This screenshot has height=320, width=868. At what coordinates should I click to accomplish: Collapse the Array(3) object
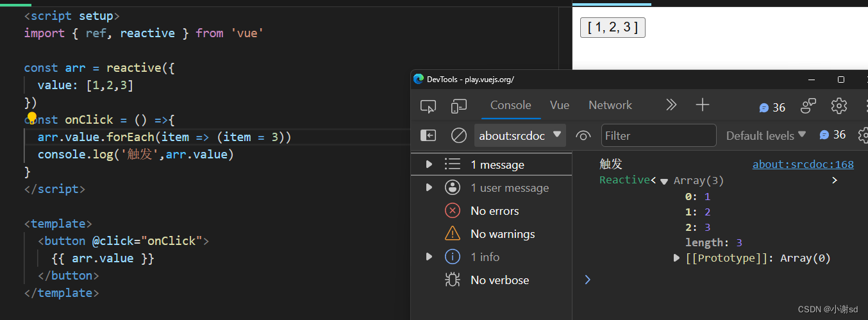tap(664, 181)
